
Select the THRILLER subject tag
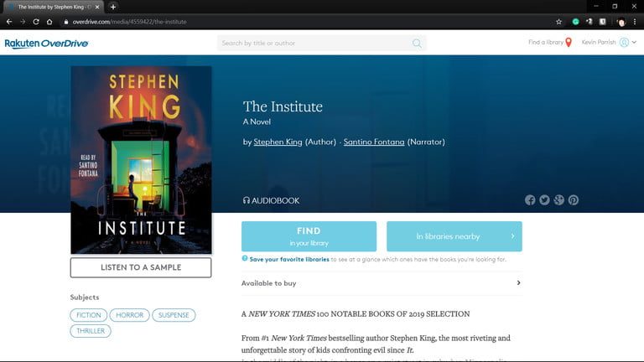pyautogui.click(x=91, y=331)
